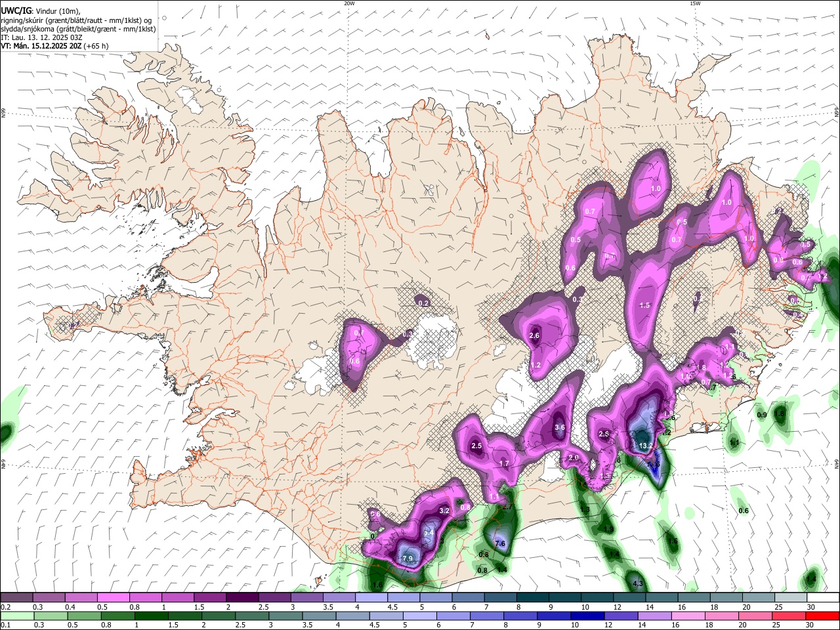
Task: Click the UWC/IG title text
Action: [x=15, y=11]
